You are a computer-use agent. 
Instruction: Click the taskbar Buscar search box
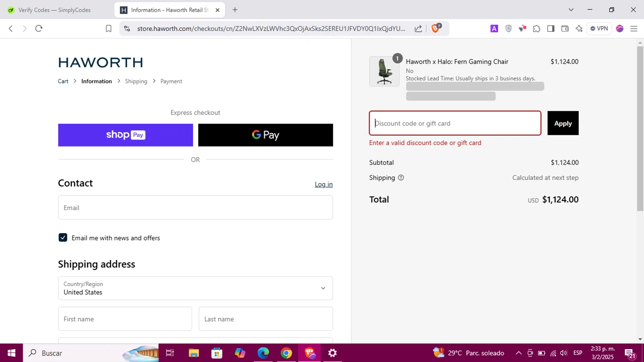91,353
